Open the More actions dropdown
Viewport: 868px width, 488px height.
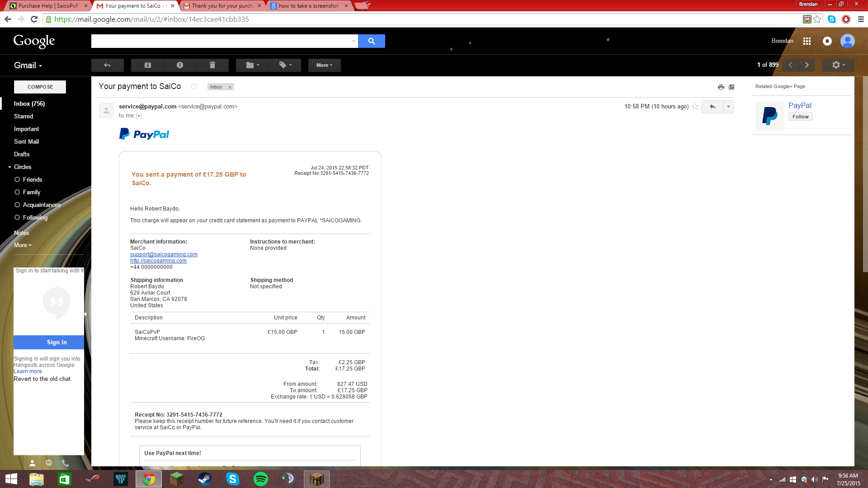[x=324, y=65]
